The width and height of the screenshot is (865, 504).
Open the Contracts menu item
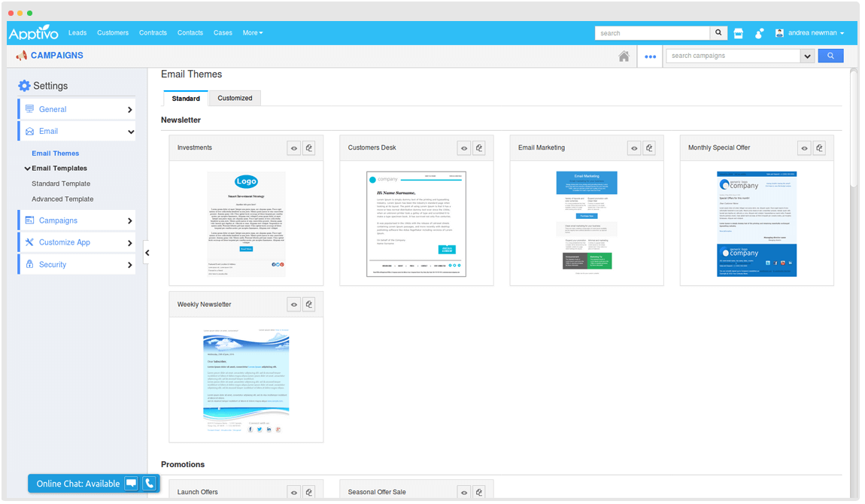(153, 33)
